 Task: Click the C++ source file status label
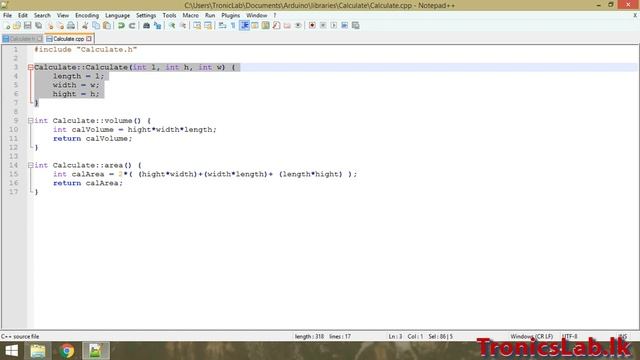20,336
